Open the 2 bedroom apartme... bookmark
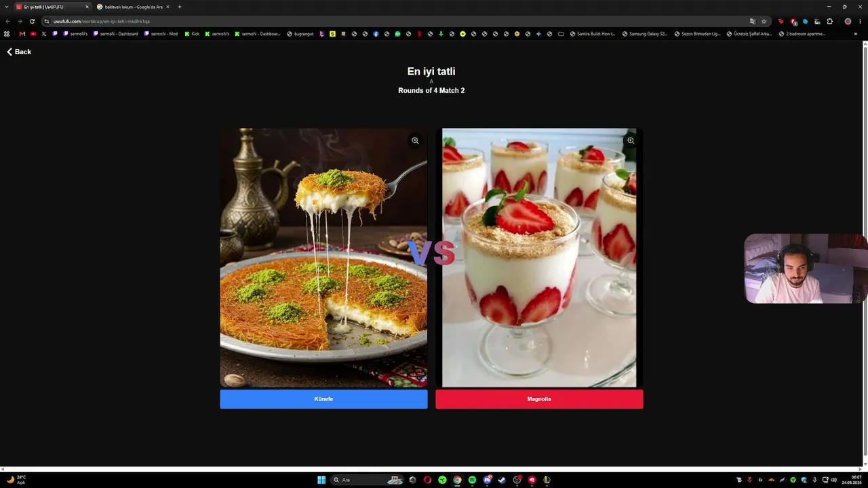Viewport: 868px width, 488px height. (x=802, y=34)
